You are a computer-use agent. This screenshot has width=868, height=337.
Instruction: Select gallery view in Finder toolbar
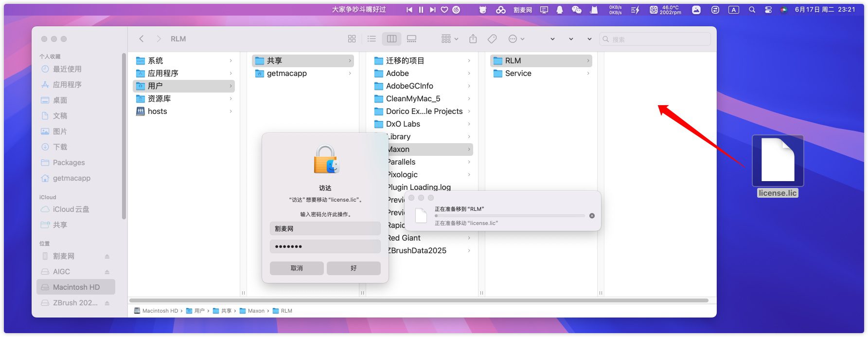[x=411, y=39]
